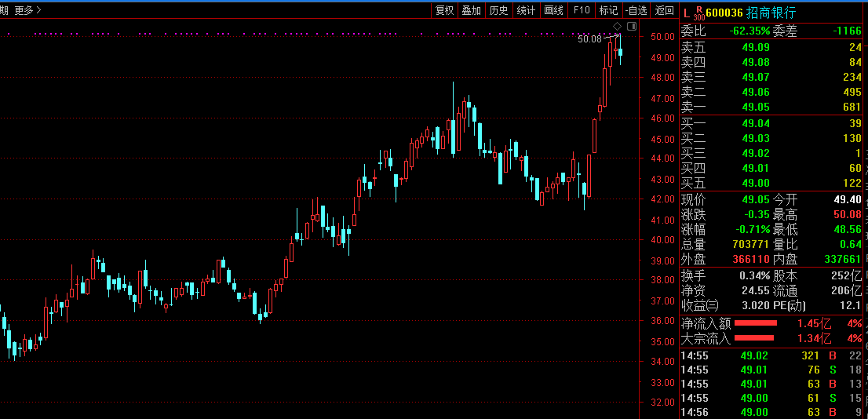Click the stock name 招商银行
This screenshot has height=419, width=868.
click(771, 13)
